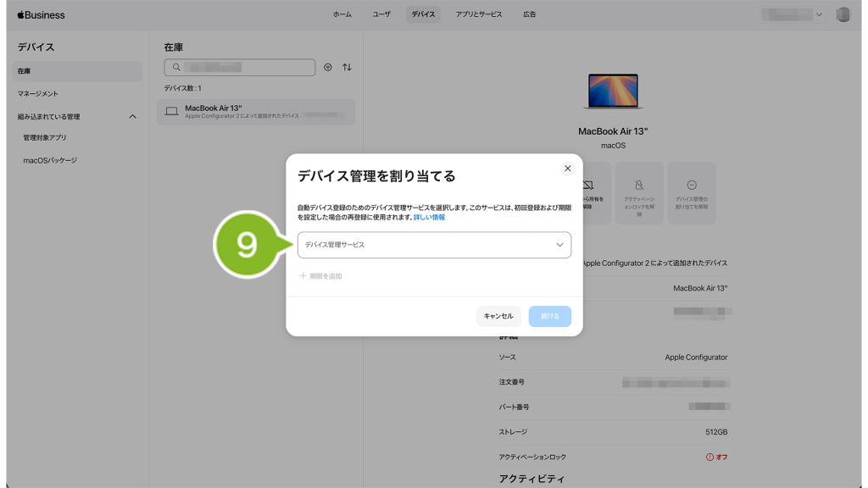Open the account name dropdown
Image resolution: width=868 pixels, height=488 pixels.
point(793,14)
